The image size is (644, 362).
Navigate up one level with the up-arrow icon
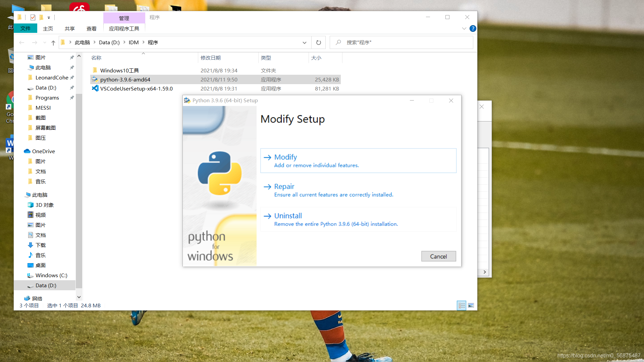pyautogui.click(x=53, y=43)
